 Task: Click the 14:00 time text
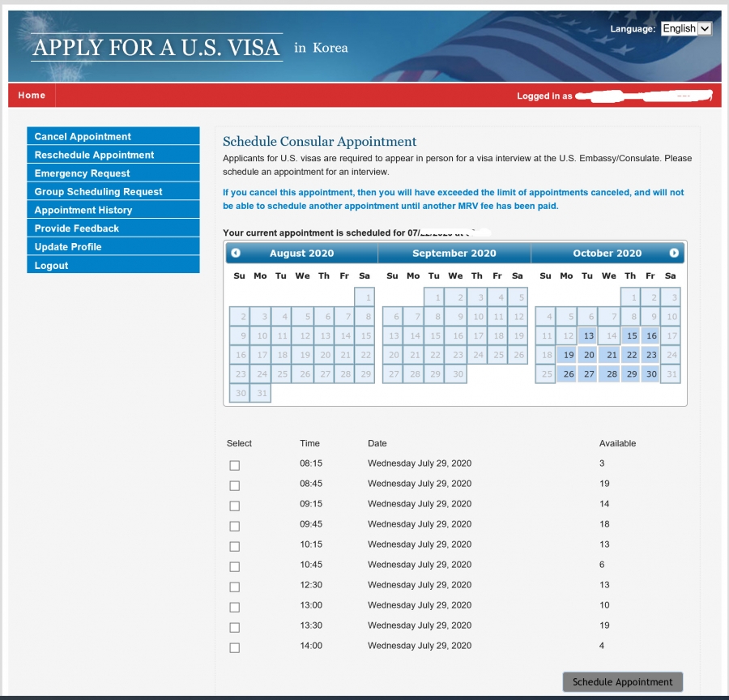[311, 646]
